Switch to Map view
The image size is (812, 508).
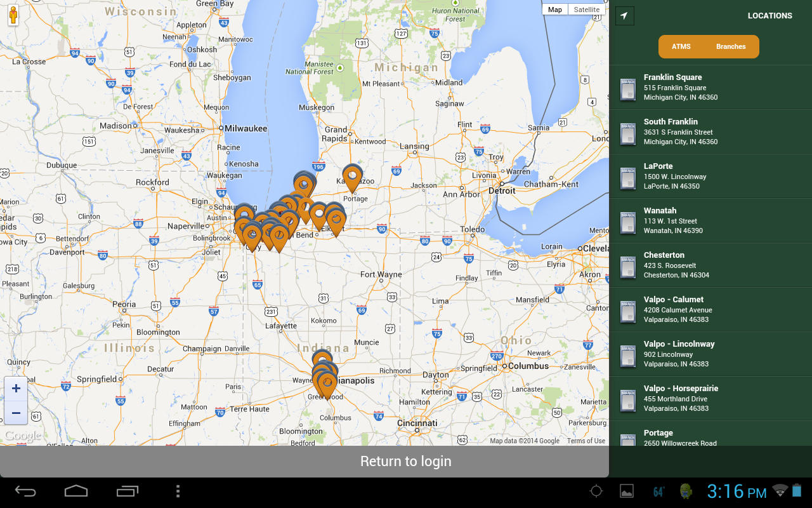(x=555, y=10)
